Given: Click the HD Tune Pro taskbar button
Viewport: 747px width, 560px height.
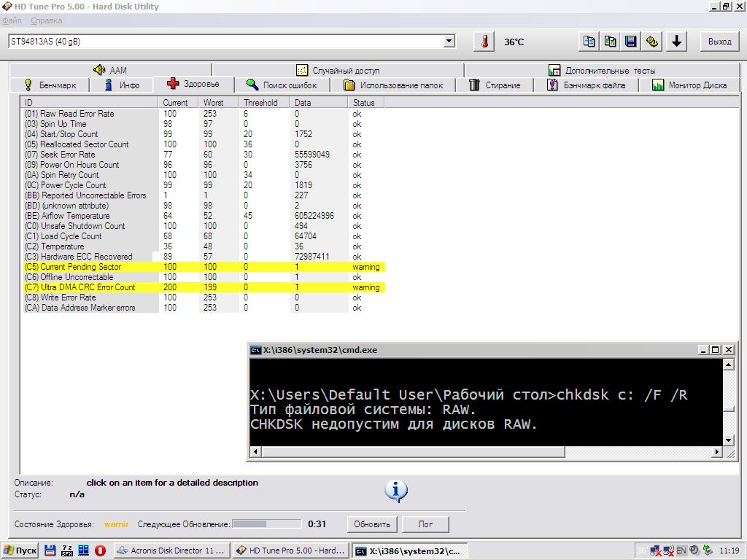Looking at the screenshot, I should (x=290, y=551).
